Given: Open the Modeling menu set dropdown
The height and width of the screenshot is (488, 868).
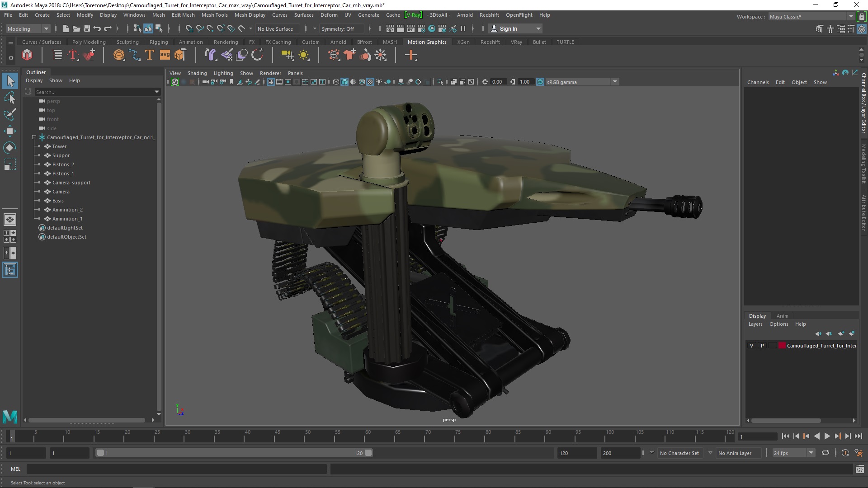Looking at the screenshot, I should tap(28, 28).
